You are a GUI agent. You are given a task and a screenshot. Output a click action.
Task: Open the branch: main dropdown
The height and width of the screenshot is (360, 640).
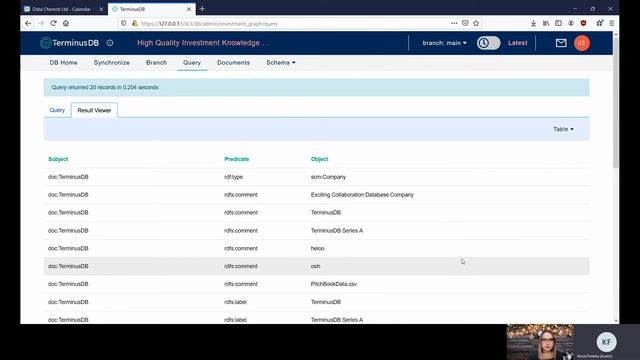click(x=444, y=43)
